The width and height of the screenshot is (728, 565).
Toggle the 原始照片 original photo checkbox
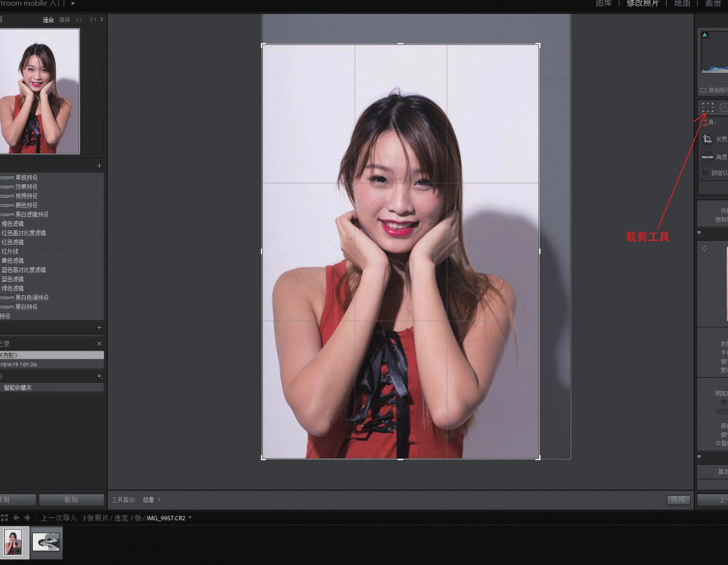pos(703,90)
